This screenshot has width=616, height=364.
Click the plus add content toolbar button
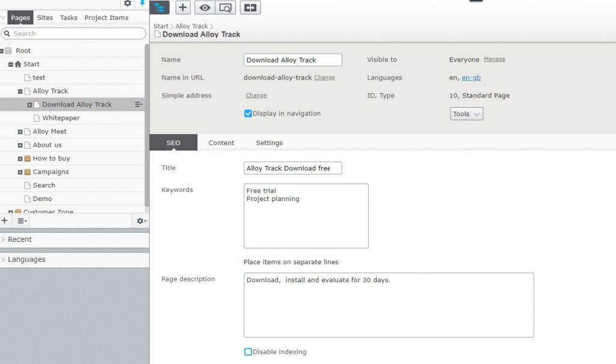(x=183, y=7)
